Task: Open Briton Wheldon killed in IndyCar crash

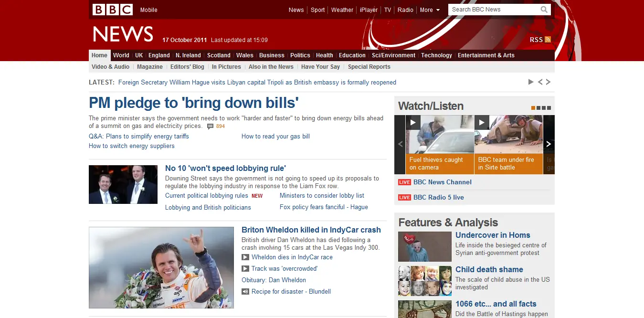Action: click(311, 230)
